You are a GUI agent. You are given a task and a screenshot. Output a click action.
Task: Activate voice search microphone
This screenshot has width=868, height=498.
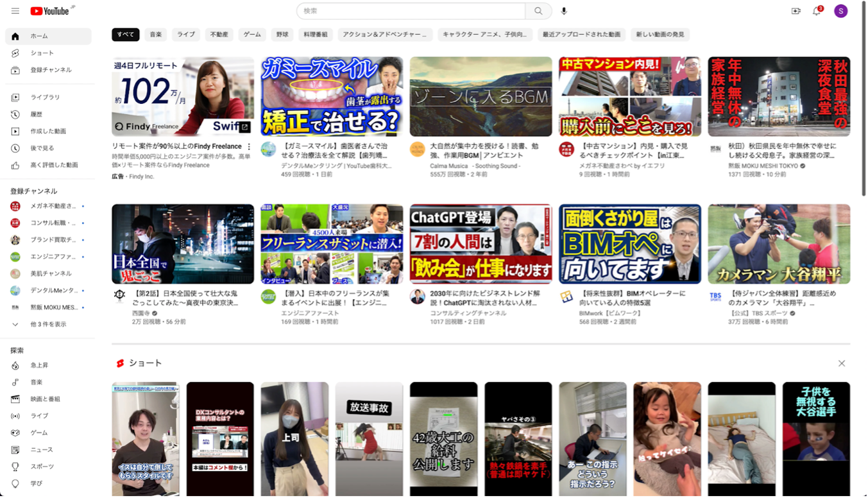tap(565, 11)
